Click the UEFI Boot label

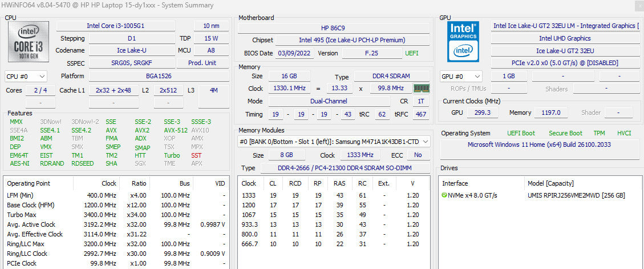pyautogui.click(x=521, y=133)
